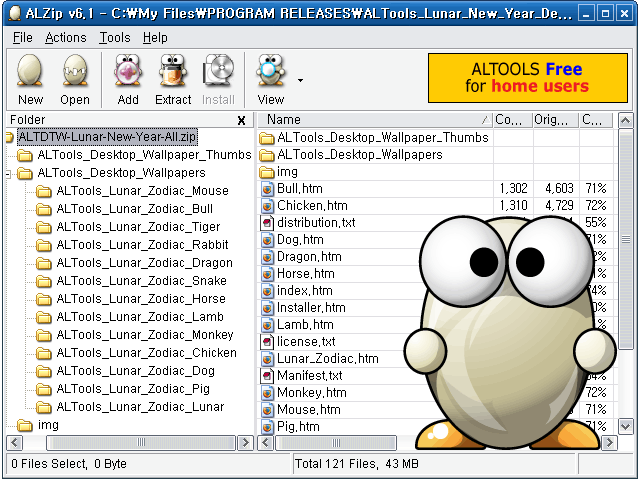Viewport: 640px width, 480px height.
Task: Click the View toolbar icon
Action: [271, 71]
